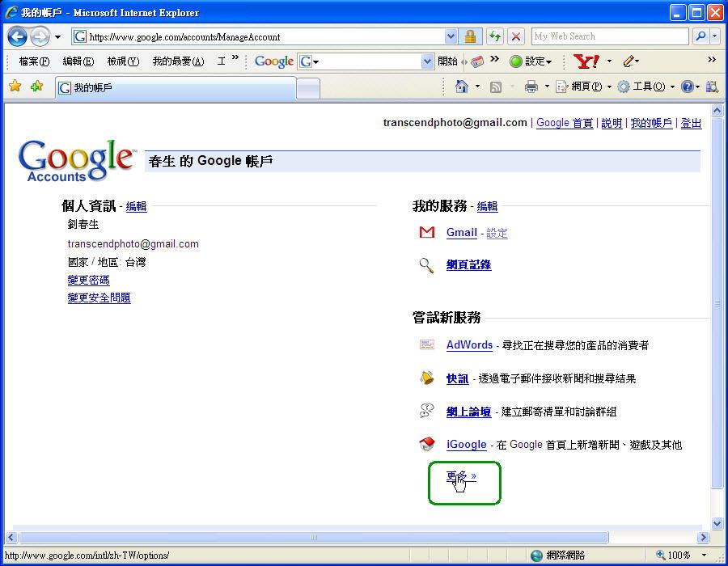The height and width of the screenshot is (566, 728).
Task: Refresh the page with green arrows icon
Action: pyautogui.click(x=495, y=36)
